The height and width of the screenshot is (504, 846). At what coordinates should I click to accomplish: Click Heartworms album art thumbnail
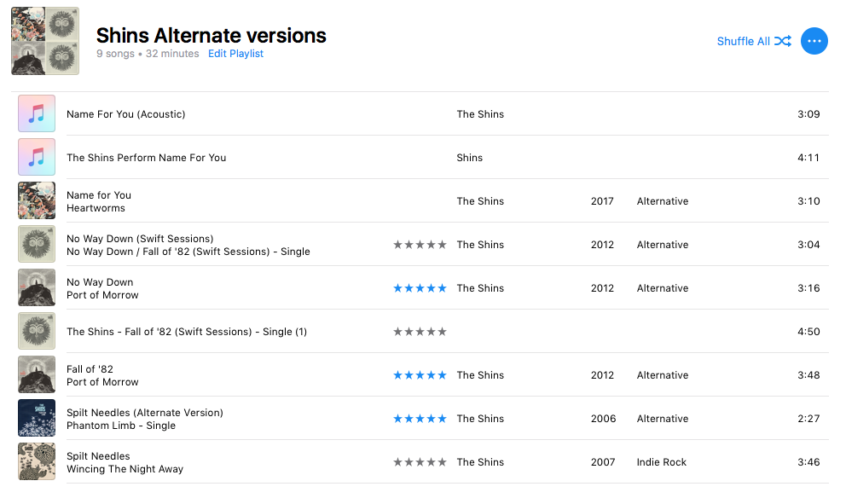[37, 200]
